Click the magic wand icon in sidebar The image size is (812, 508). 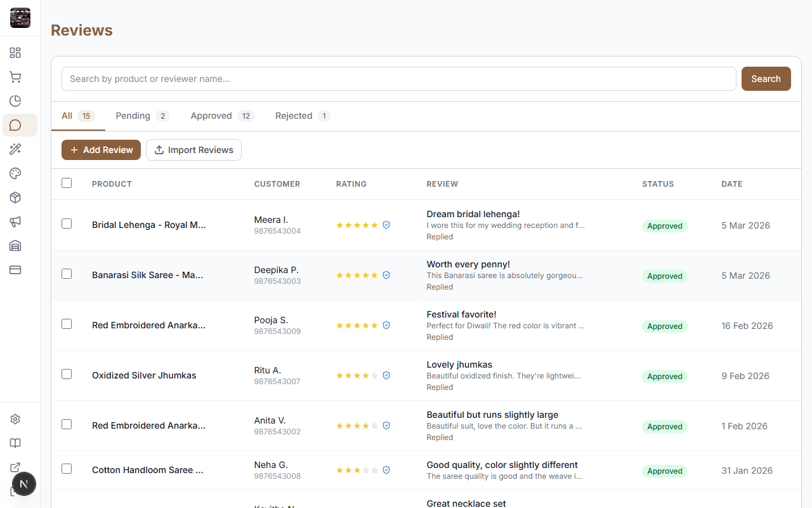coord(15,149)
